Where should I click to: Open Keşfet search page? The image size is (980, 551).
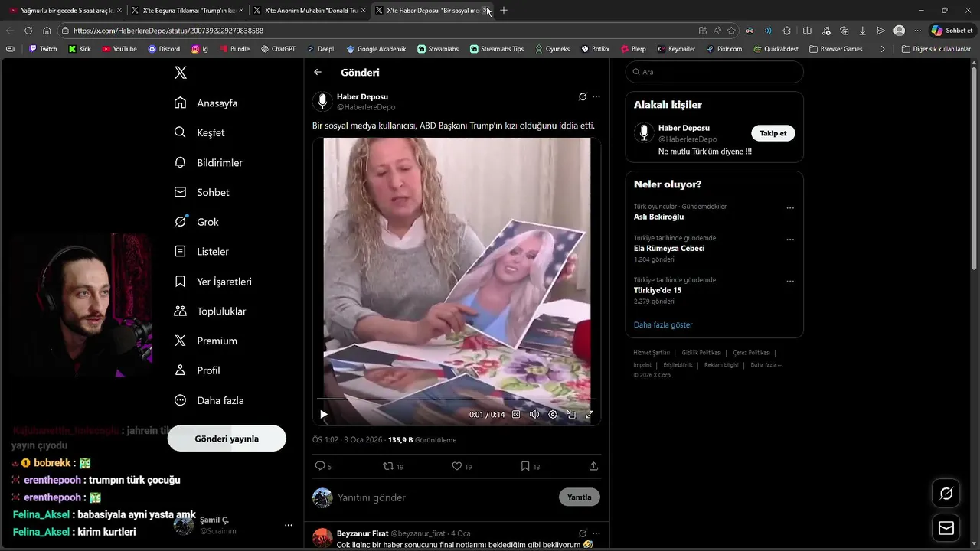[x=199, y=132]
